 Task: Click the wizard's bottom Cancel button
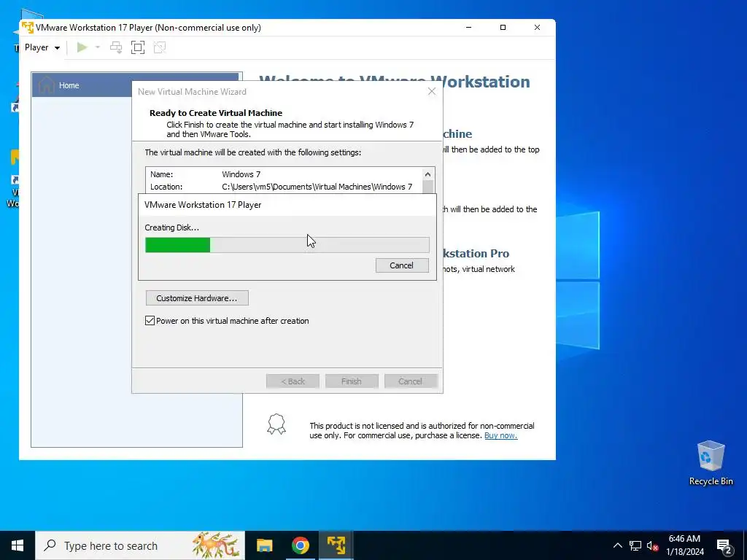click(x=410, y=381)
